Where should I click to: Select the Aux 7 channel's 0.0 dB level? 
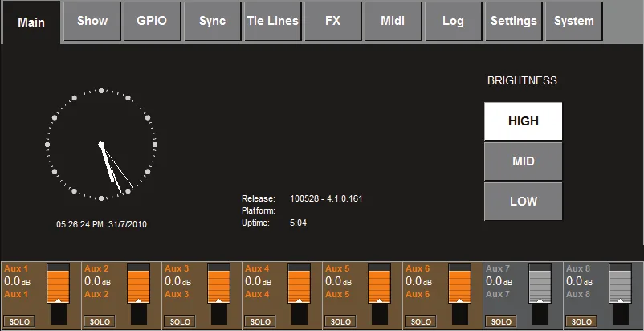pos(499,282)
